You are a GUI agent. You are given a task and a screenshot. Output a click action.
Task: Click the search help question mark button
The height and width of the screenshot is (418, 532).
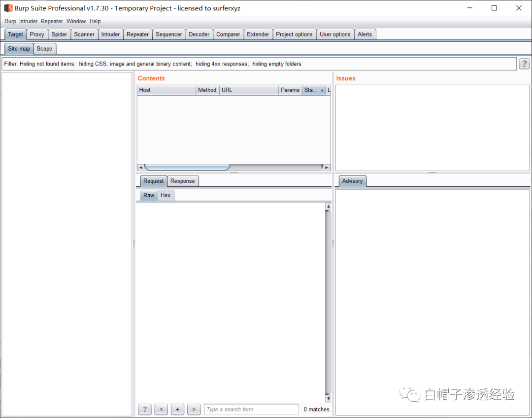(x=145, y=409)
